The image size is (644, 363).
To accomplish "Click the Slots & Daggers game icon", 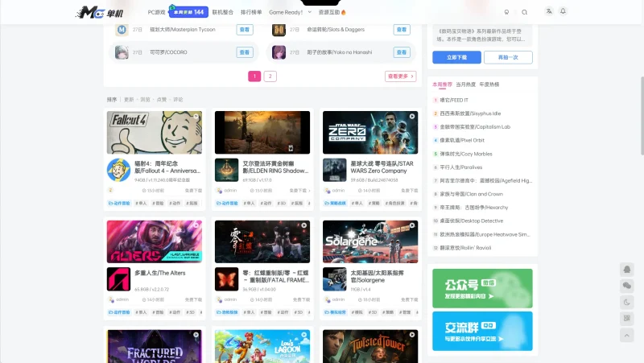I will point(279,30).
